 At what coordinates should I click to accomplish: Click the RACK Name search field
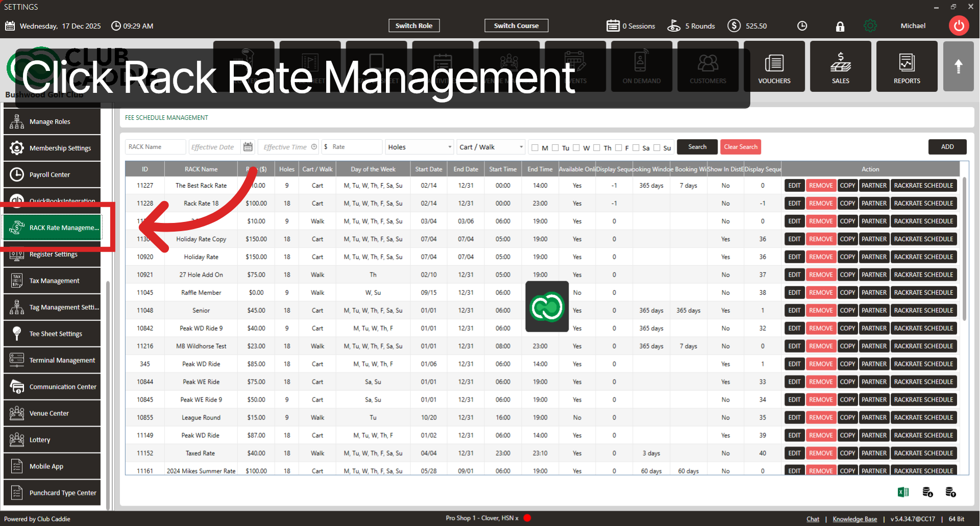pyautogui.click(x=155, y=147)
